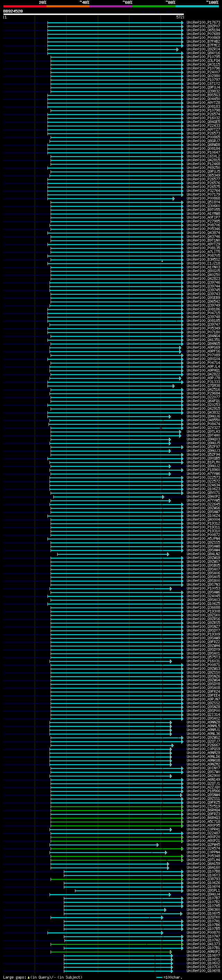Select hit label UniRef100_P10647
222x980 pixels.
203,152
